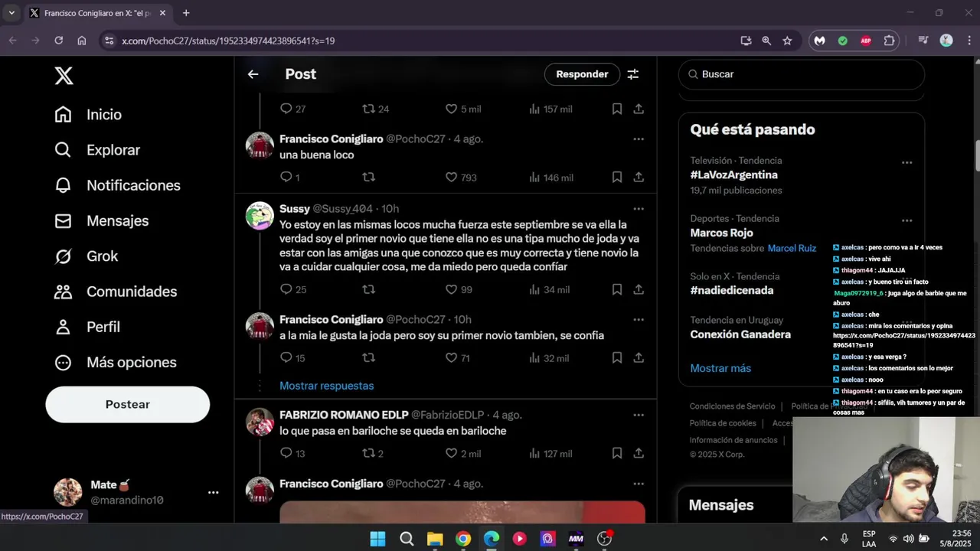The height and width of the screenshot is (551, 980).
Task: Open Microsoft Edge from taskbar
Action: (491, 539)
